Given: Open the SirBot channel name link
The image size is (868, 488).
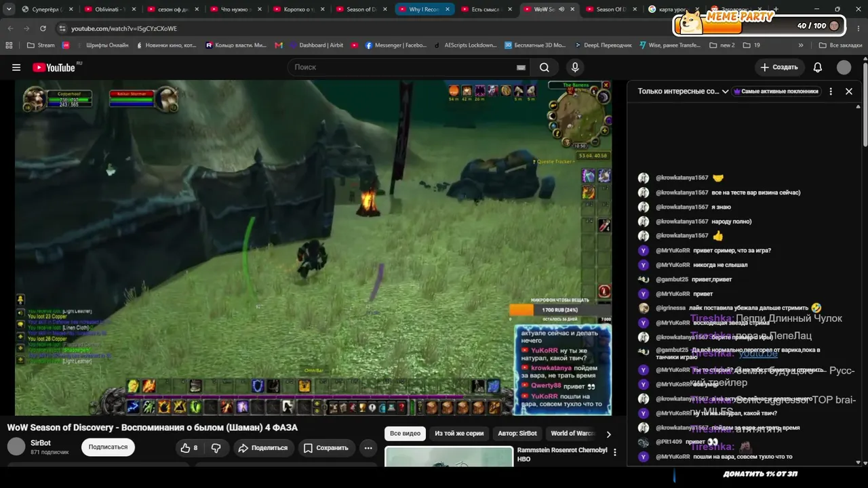Looking at the screenshot, I should [x=41, y=443].
